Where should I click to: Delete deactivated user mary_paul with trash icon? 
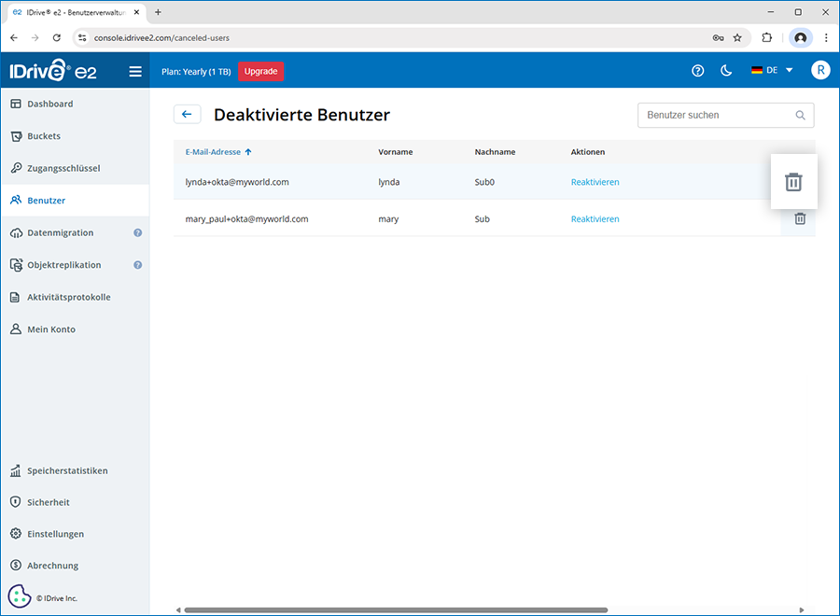800,218
